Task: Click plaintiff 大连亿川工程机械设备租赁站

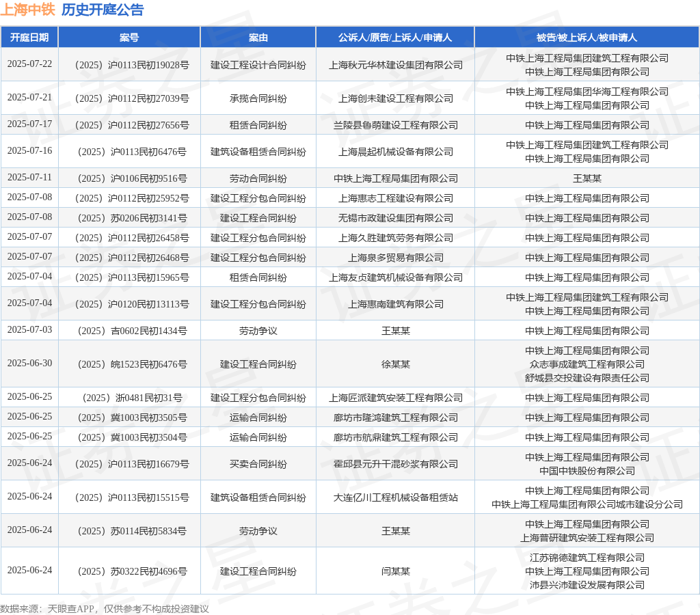Action: click(396, 498)
